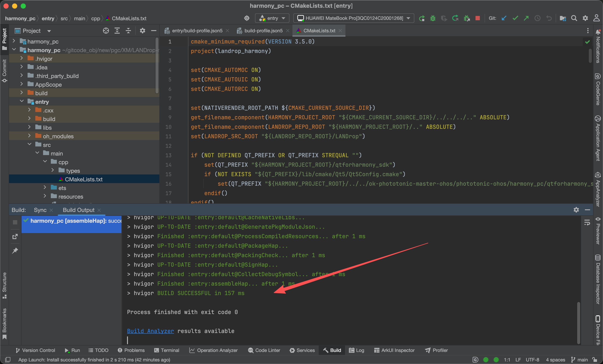Open the Profiler tool window

tap(437, 350)
